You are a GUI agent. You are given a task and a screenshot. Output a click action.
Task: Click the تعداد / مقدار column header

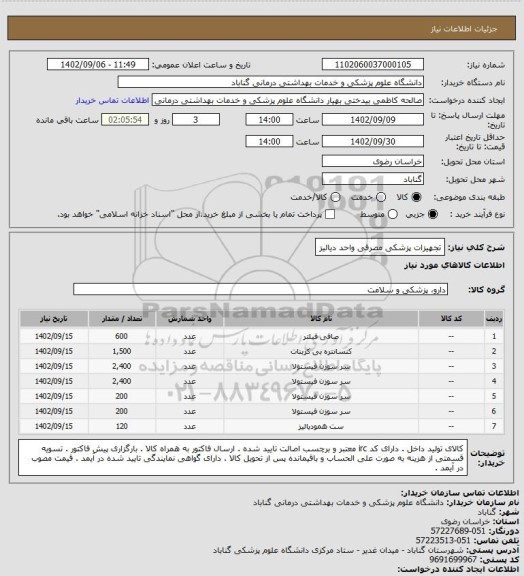pos(122,319)
